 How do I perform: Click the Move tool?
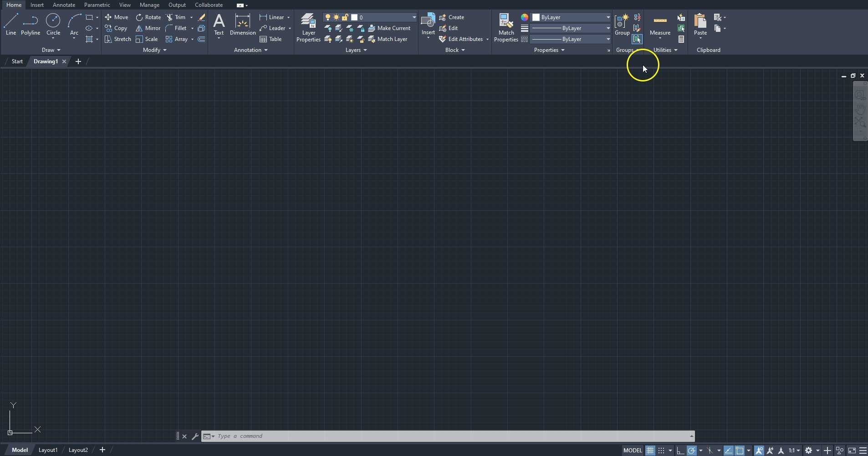coord(117,17)
